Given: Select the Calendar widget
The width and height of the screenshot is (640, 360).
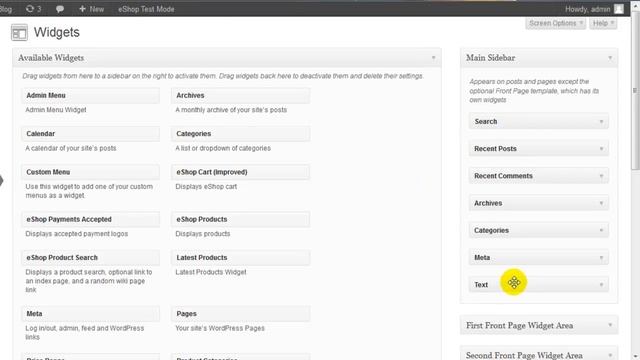Looking at the screenshot, I should pos(90,133).
